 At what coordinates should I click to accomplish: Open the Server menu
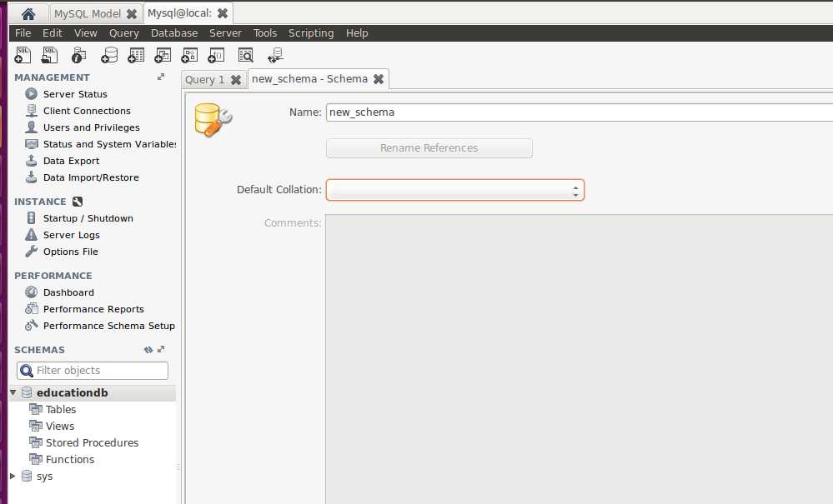tap(225, 32)
